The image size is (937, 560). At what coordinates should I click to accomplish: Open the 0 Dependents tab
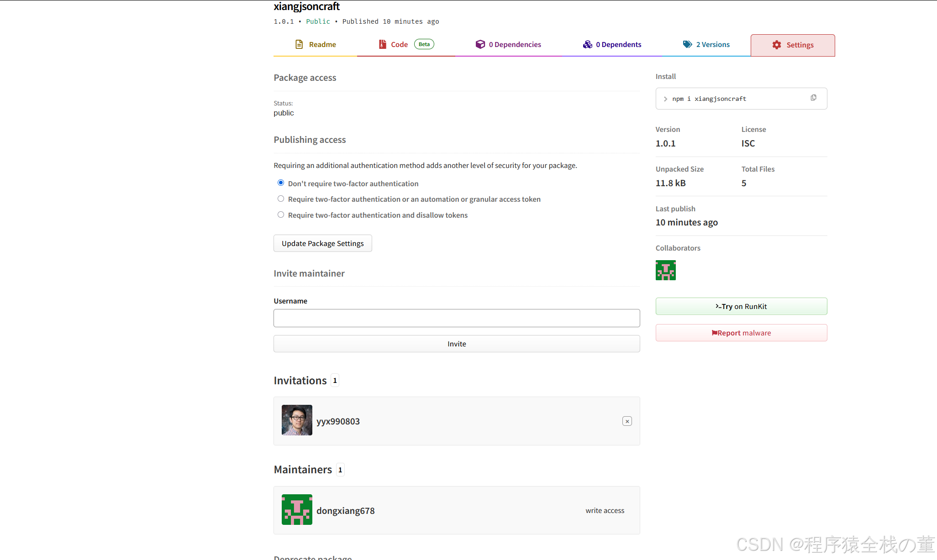click(612, 45)
